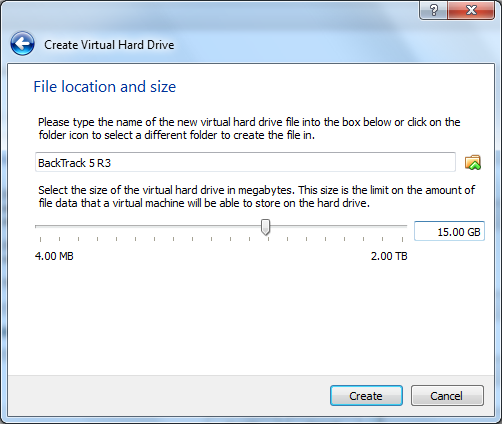Click the empty white area of dialog

[x=250, y=317]
